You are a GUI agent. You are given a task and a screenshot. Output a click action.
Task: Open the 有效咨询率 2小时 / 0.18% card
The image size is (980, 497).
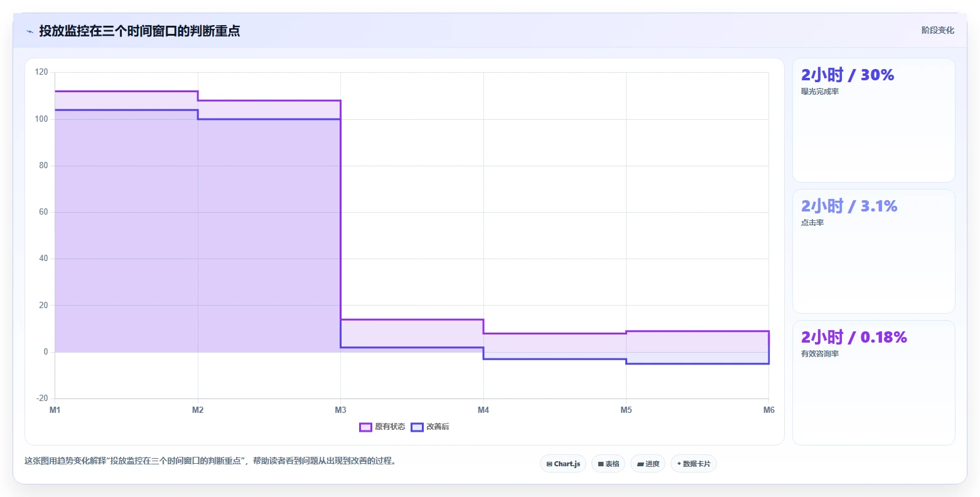874,383
